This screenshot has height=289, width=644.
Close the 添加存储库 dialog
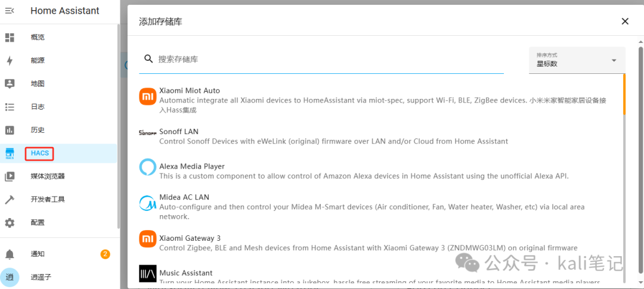tap(625, 21)
